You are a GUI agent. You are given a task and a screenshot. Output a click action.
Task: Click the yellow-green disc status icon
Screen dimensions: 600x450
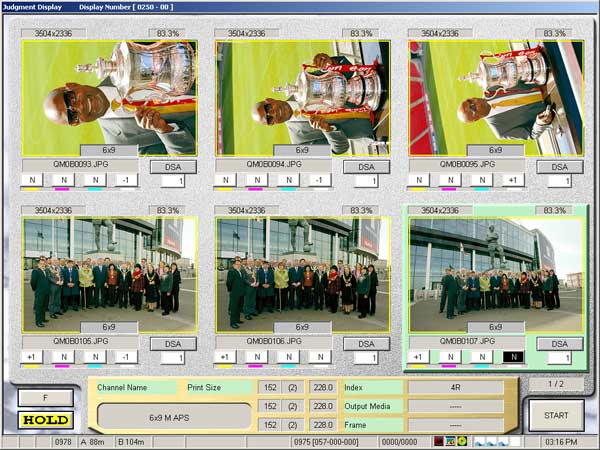462,441
